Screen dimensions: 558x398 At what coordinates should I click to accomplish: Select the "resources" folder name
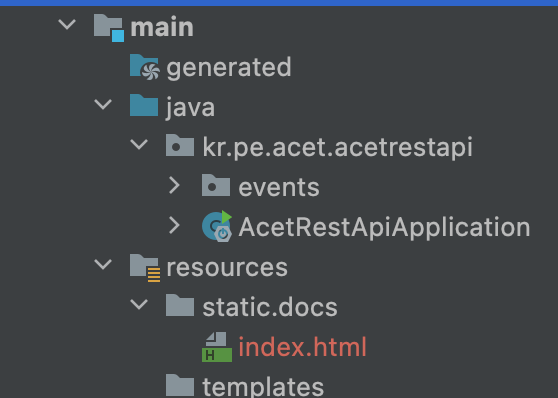[227, 268]
